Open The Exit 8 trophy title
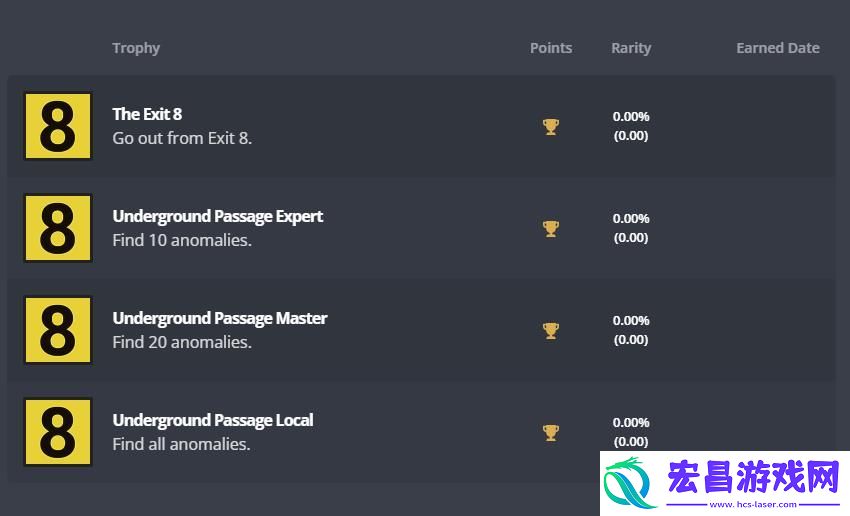850x516 pixels. point(147,114)
